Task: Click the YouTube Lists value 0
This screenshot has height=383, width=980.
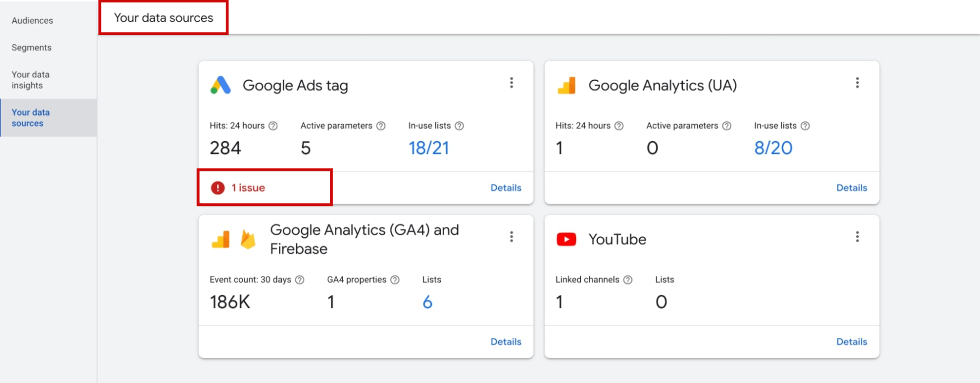Action: 661,302
